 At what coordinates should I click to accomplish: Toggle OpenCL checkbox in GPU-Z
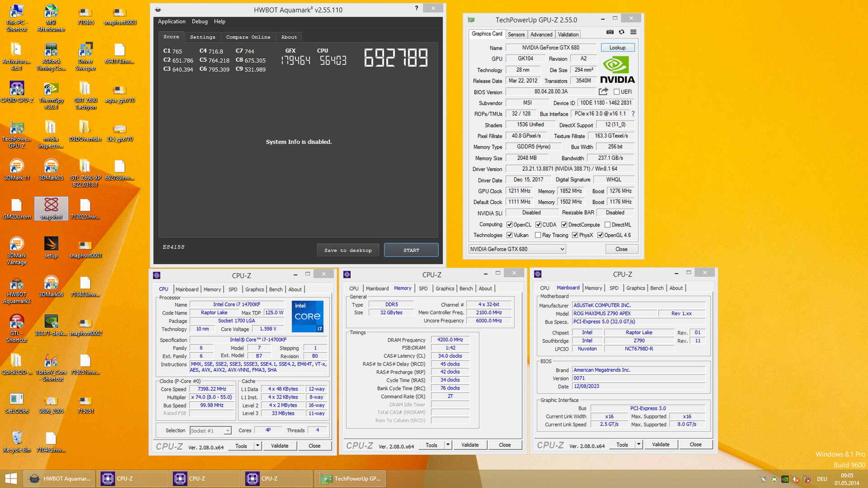509,225
